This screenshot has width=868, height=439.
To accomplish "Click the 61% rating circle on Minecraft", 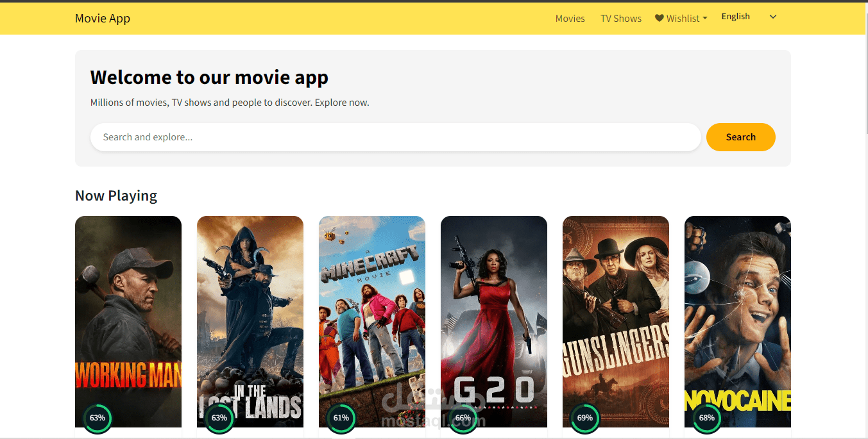I will point(341,418).
